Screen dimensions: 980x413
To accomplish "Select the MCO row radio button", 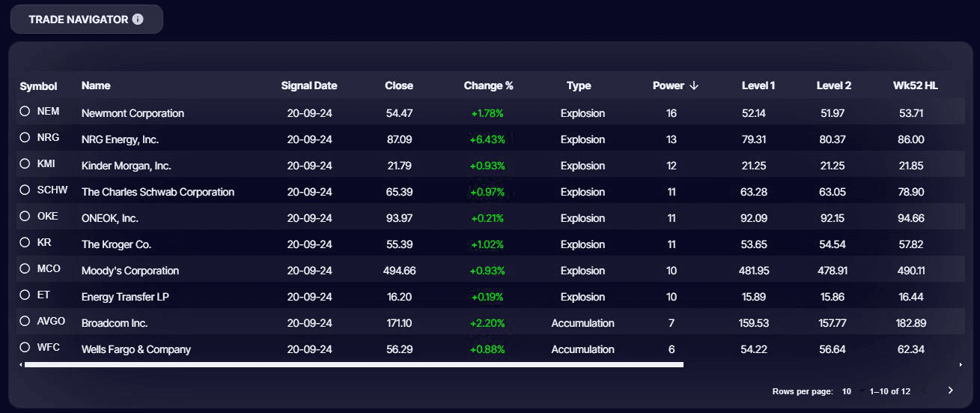I will [x=25, y=268].
